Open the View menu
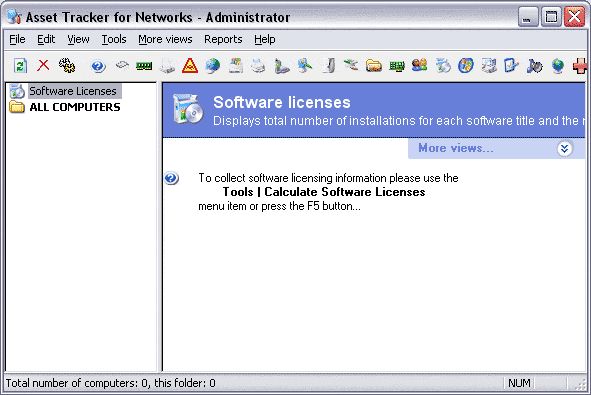The image size is (591, 395). [x=78, y=39]
